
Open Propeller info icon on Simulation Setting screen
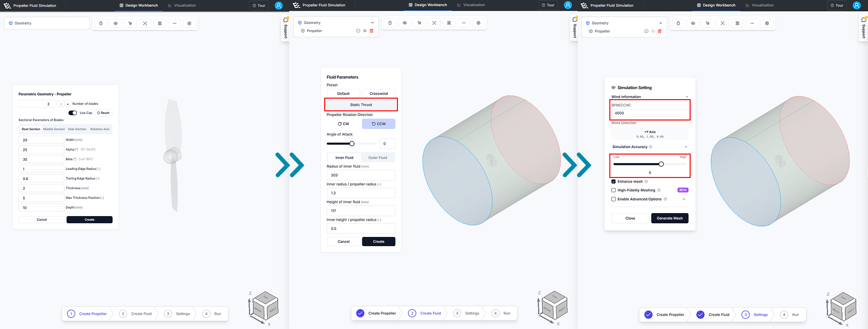[x=646, y=32]
